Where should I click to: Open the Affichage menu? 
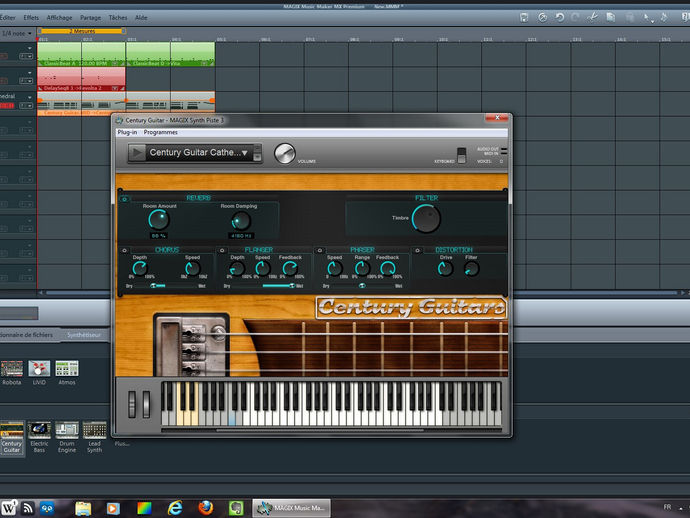(x=59, y=18)
